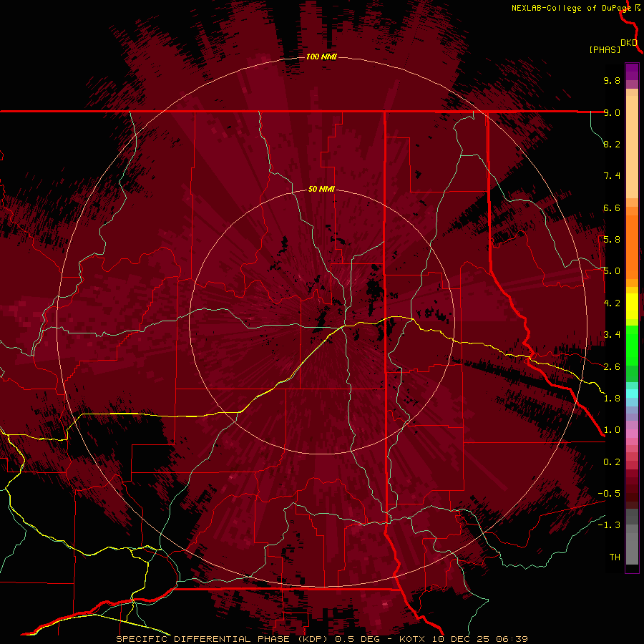Click the cyan segment of the color bar
This screenshot has width=644, height=644.
tap(632, 393)
